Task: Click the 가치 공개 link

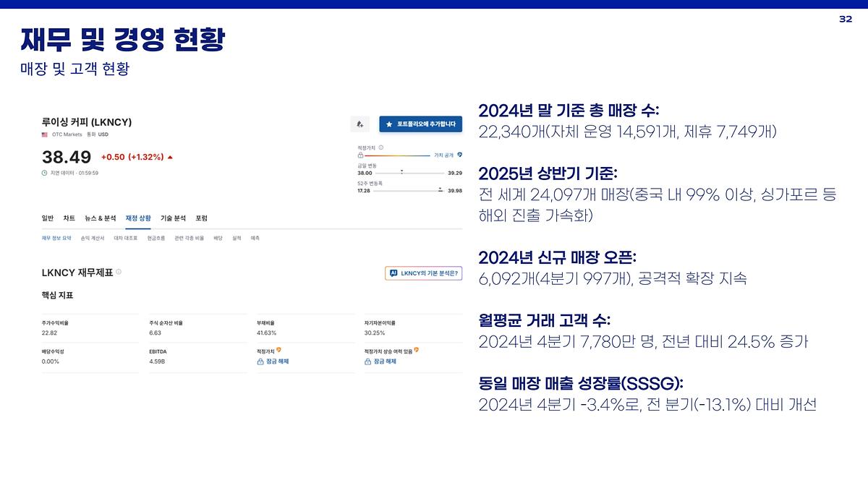Action: [443, 155]
